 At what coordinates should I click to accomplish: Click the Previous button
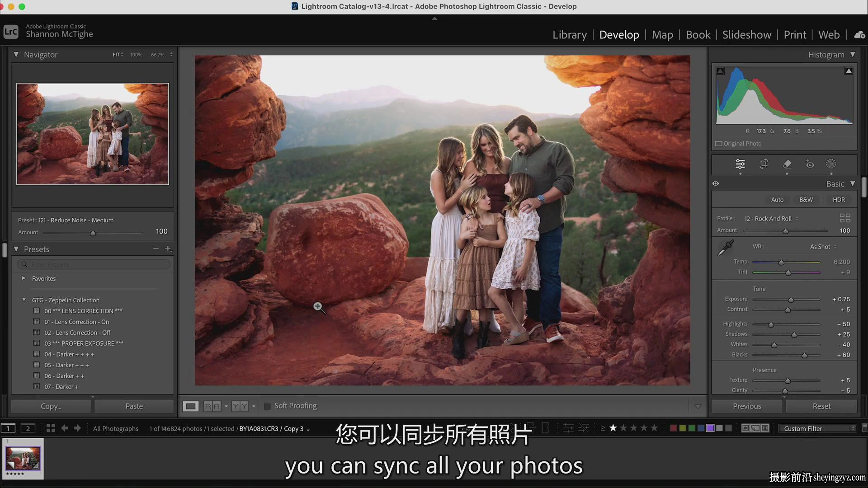[x=747, y=406]
